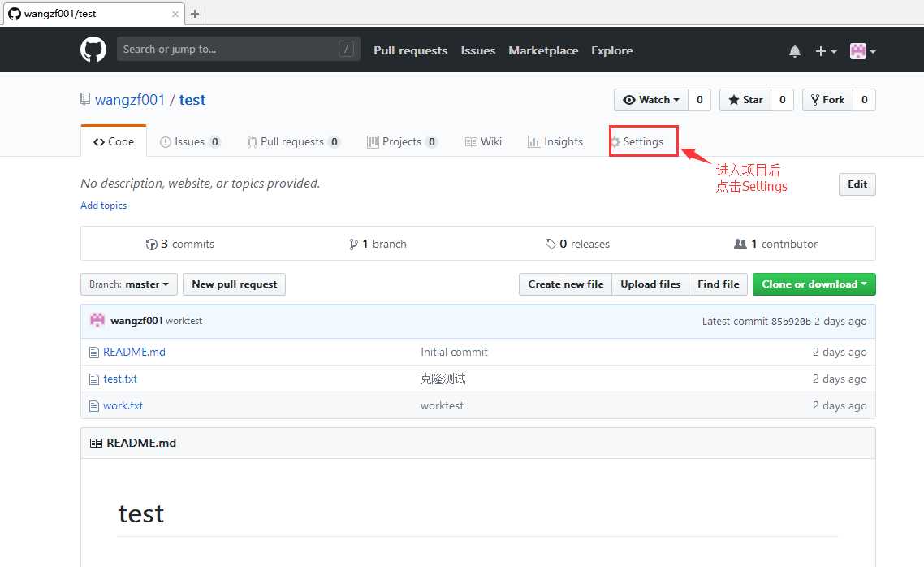This screenshot has height=567, width=924.
Task: Expand Clone or download dropdown
Action: pyautogui.click(x=814, y=284)
